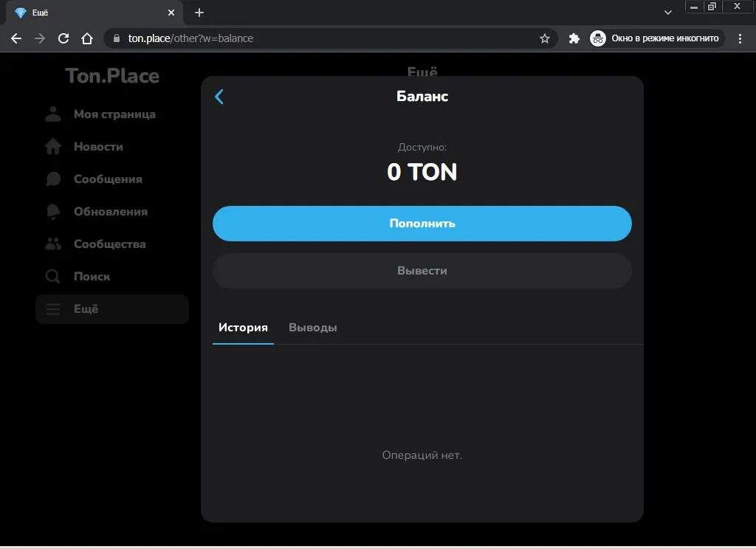Click the Доступно: label

pos(422,147)
